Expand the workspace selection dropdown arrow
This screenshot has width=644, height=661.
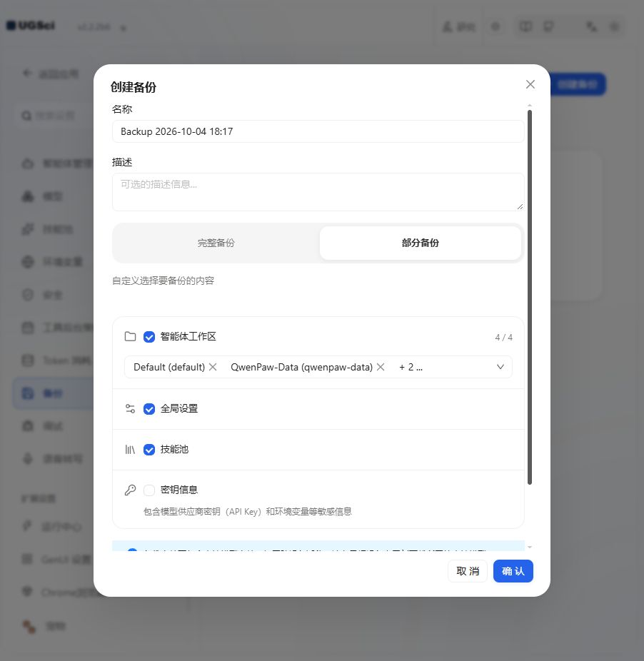500,367
